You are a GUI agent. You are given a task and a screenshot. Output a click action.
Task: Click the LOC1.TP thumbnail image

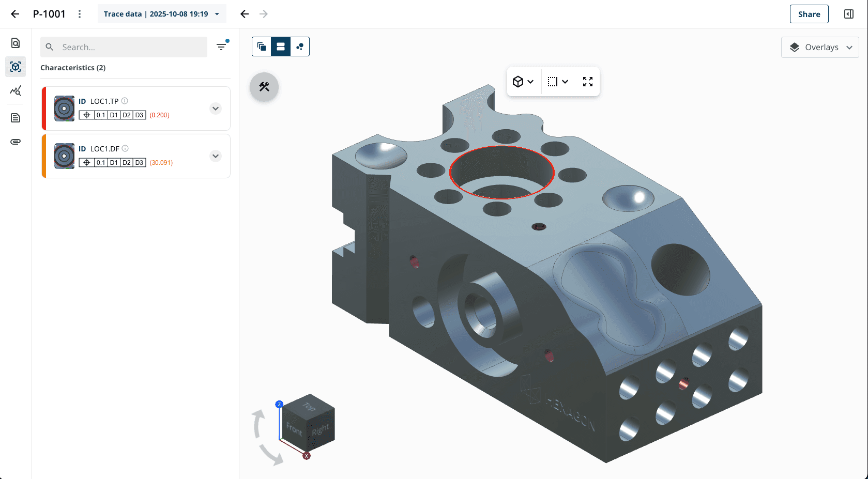point(64,109)
